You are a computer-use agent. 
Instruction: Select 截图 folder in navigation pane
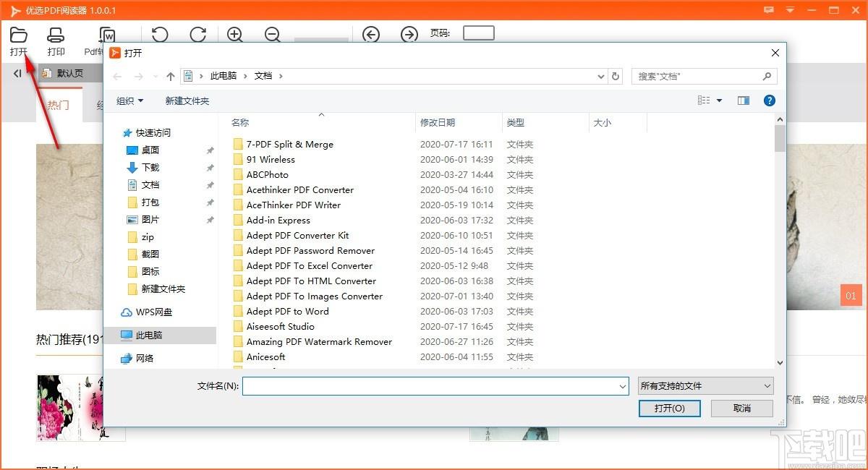coord(143,255)
